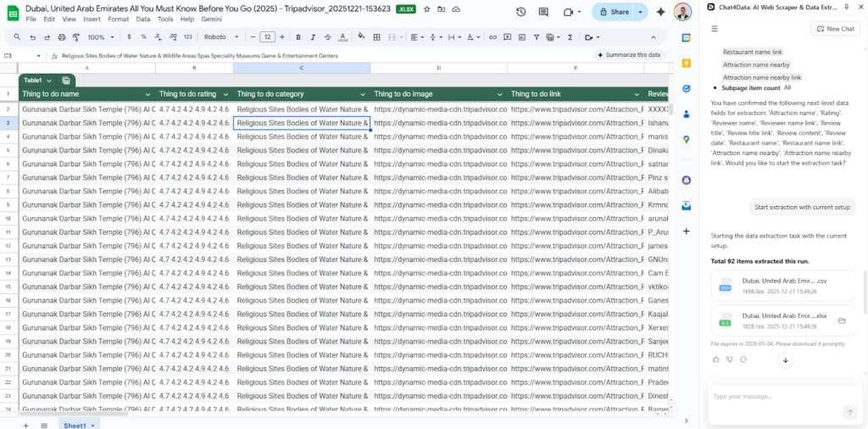Viewport: 868px width, 429px height.
Task: Open the Format menu
Action: tap(119, 19)
